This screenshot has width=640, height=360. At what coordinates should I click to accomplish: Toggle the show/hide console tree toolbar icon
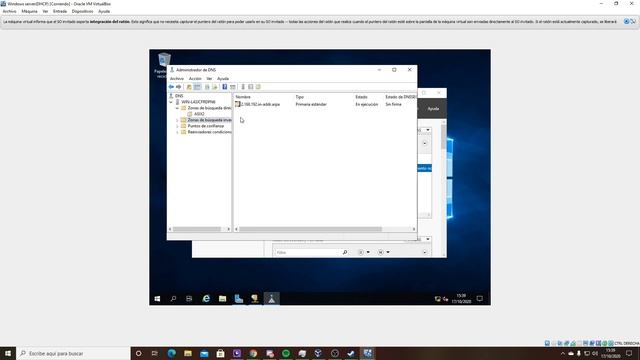point(197,87)
